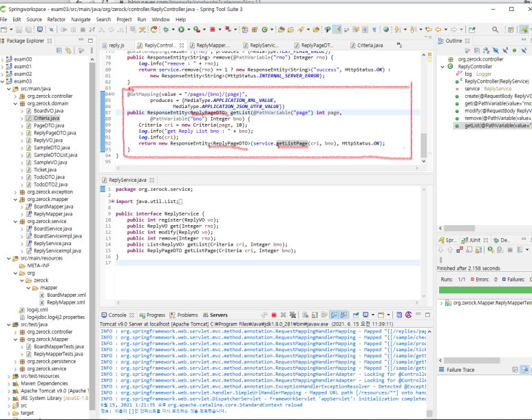532x420 pixels.
Task: Click Remove All Terminated Launches in Console
Action: (x=292, y=315)
